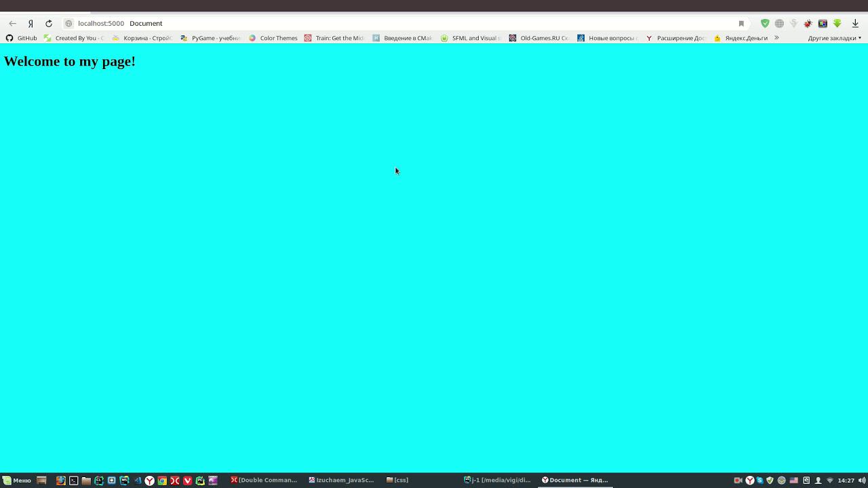Open the SFML and Visual bookmark
Screen dimensions: 868x488
click(471, 38)
